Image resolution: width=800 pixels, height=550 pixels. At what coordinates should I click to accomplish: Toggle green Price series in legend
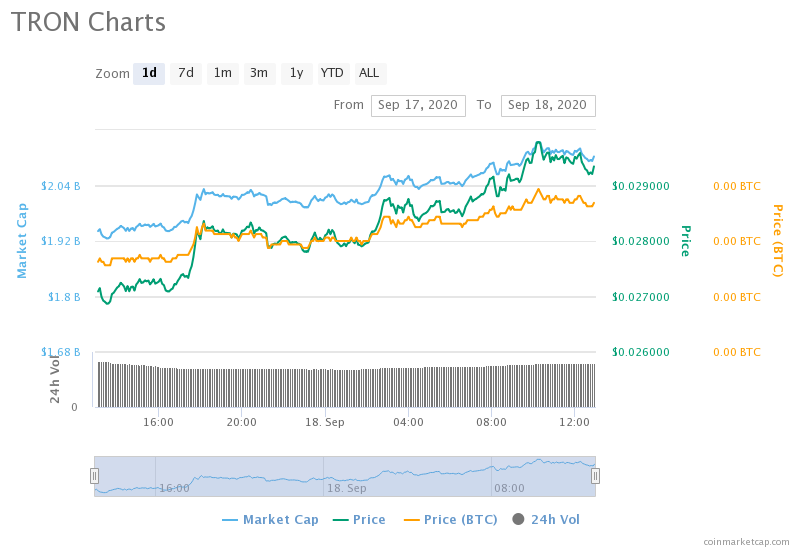point(359,520)
